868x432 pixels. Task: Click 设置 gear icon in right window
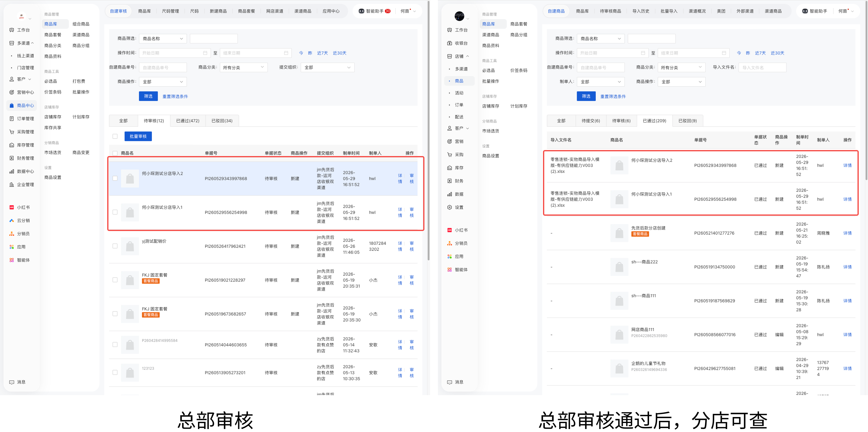pos(450,207)
